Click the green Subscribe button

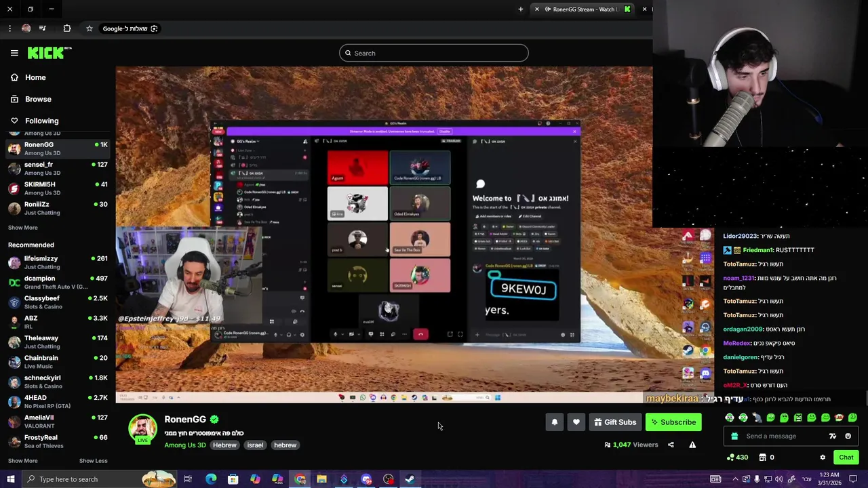(673, 422)
